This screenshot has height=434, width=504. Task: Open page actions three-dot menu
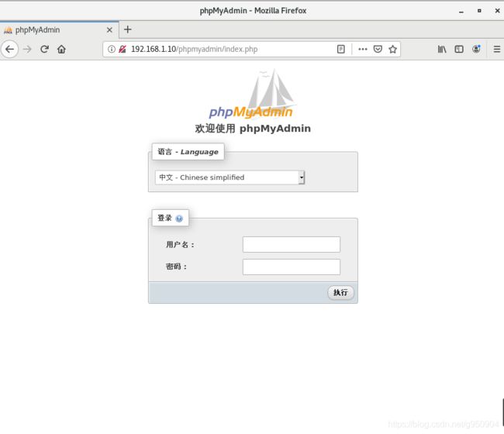[x=363, y=49]
